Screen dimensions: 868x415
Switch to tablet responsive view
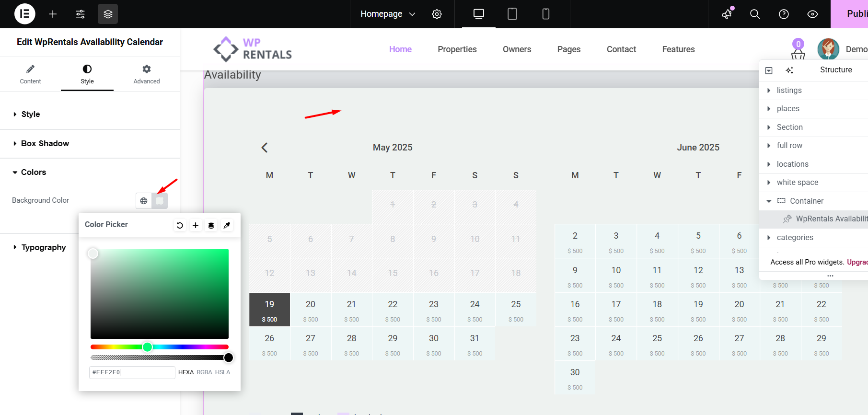coord(512,14)
